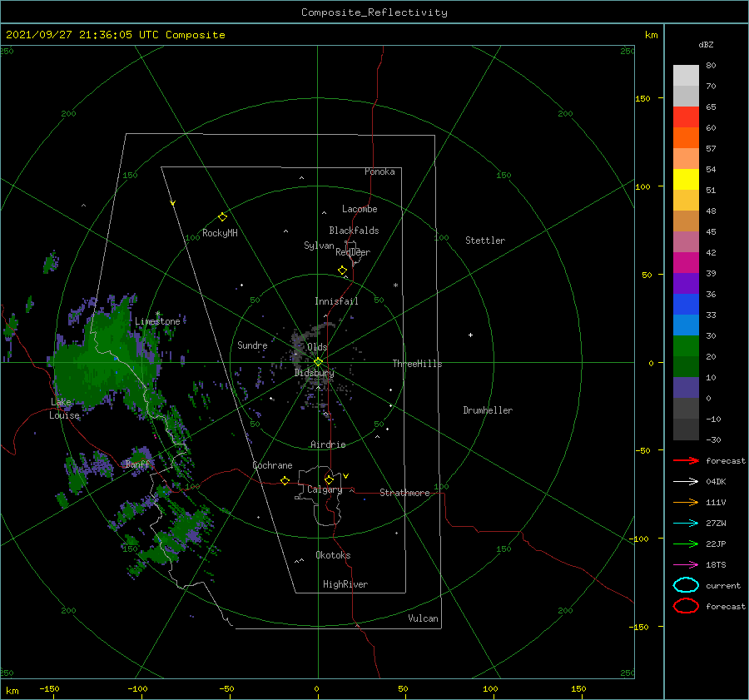Click the red forecast ellipse legend icon

[686, 606]
